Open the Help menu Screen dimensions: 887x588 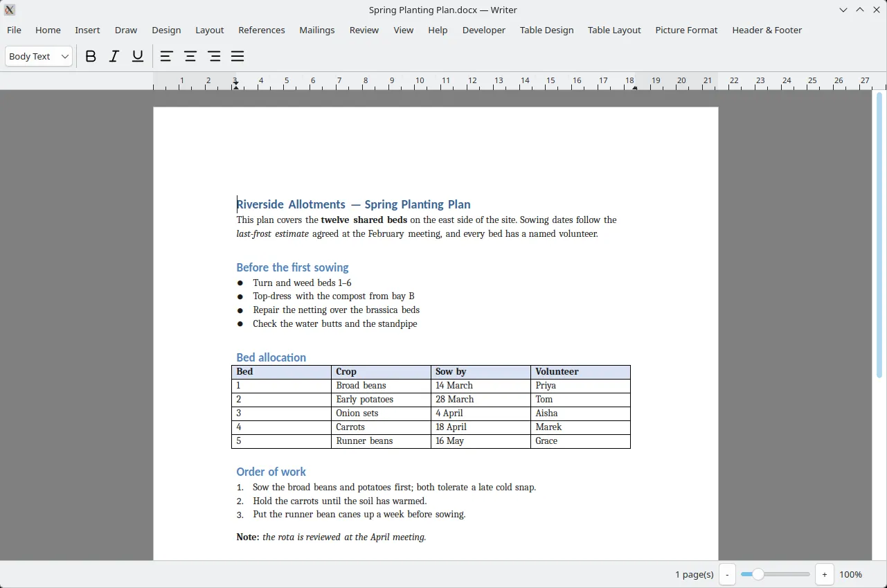[x=438, y=30]
